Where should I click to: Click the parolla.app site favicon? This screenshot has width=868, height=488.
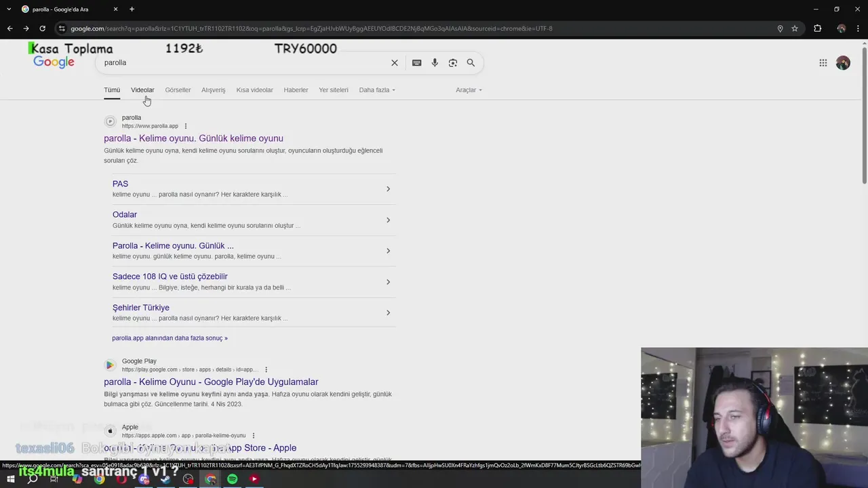click(x=110, y=121)
